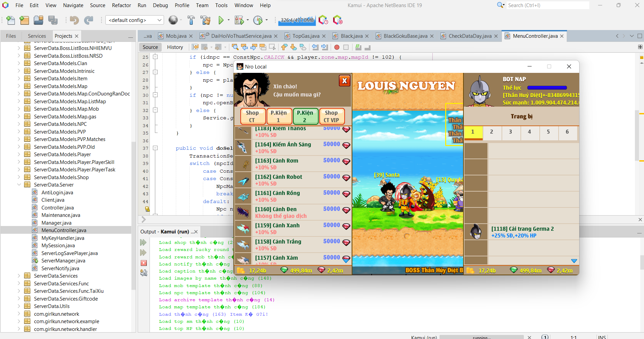Open the default config dropdown
This screenshot has width=644, height=339.
tap(134, 20)
